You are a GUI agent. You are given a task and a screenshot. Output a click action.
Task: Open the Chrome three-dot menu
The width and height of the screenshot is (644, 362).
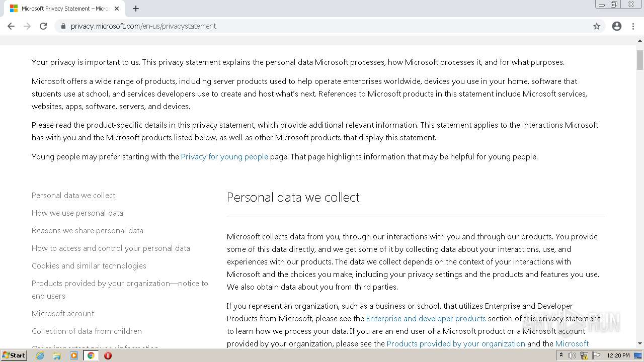(x=633, y=26)
